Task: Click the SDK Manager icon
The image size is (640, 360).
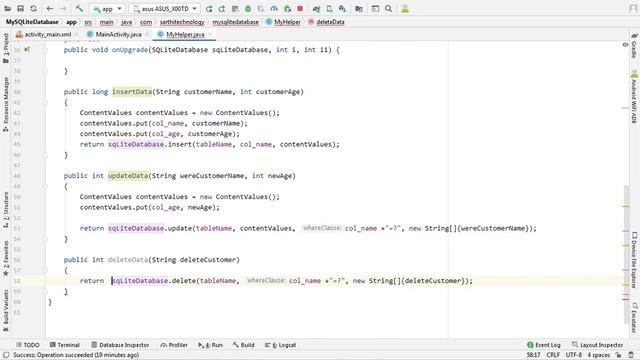Action: click(x=342, y=9)
